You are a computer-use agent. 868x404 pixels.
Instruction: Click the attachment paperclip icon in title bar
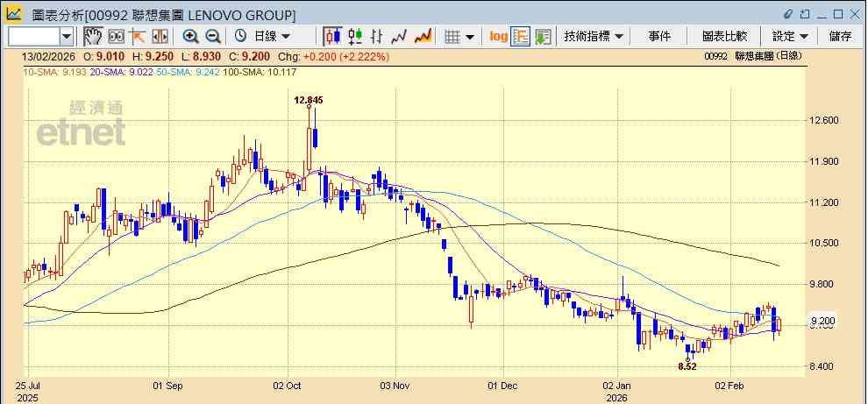pos(789,14)
